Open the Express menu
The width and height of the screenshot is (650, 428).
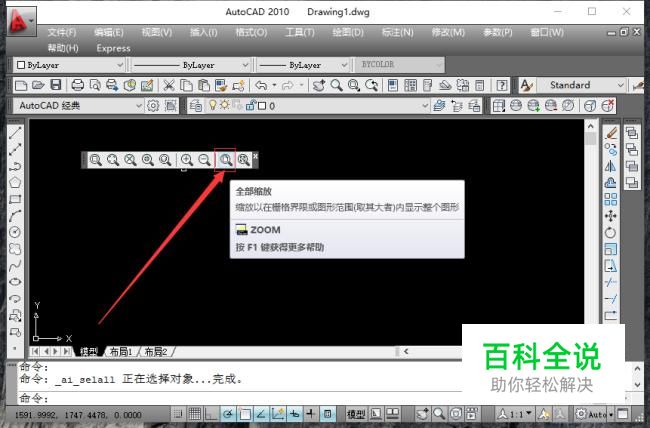113,48
